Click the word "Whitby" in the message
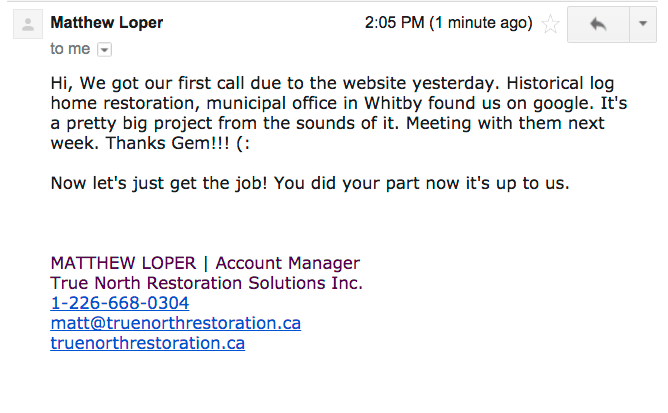The width and height of the screenshot is (668, 413). (393, 103)
